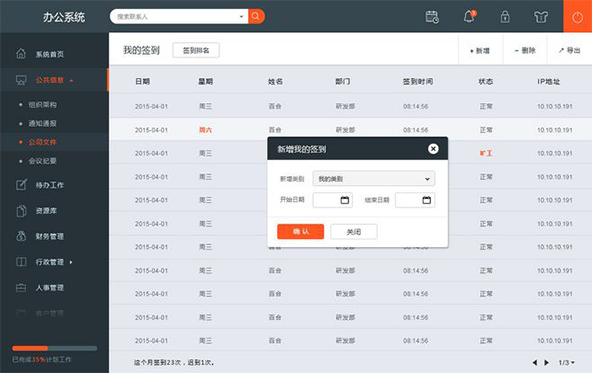The width and height of the screenshot is (592, 373).
Task: Click the orange power logout button
Action: click(x=577, y=16)
